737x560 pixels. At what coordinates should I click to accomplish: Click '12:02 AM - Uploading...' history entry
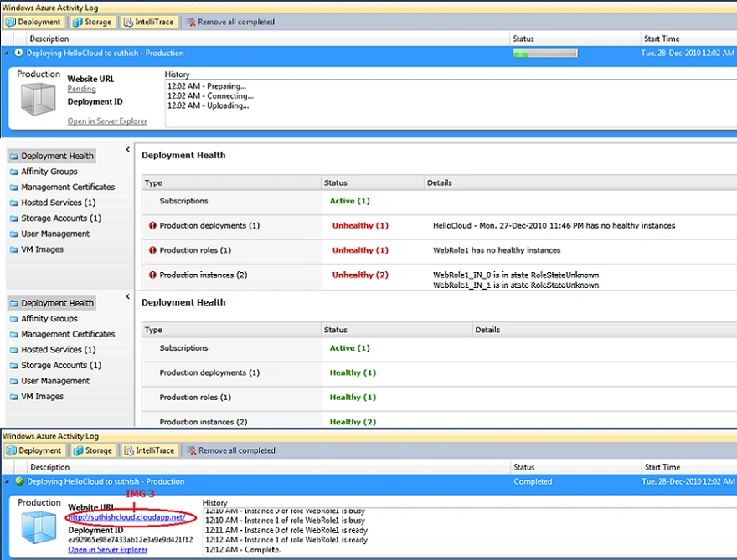pos(209,105)
